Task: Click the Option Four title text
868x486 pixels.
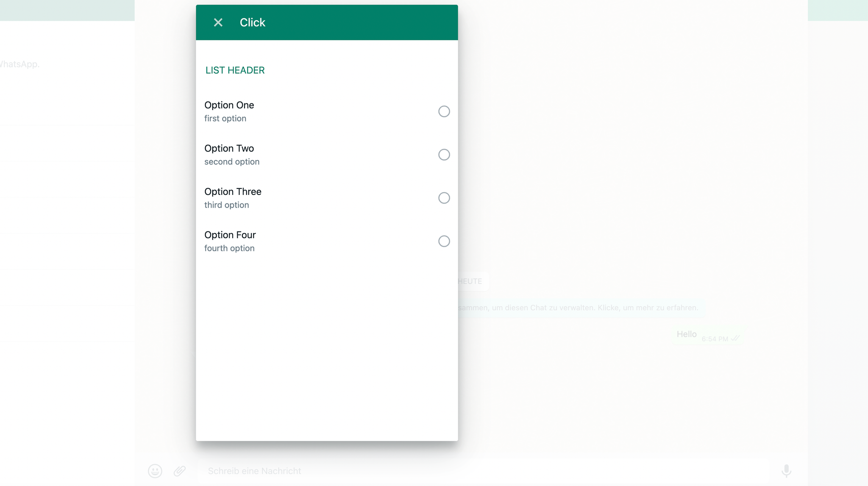Action: [230, 235]
